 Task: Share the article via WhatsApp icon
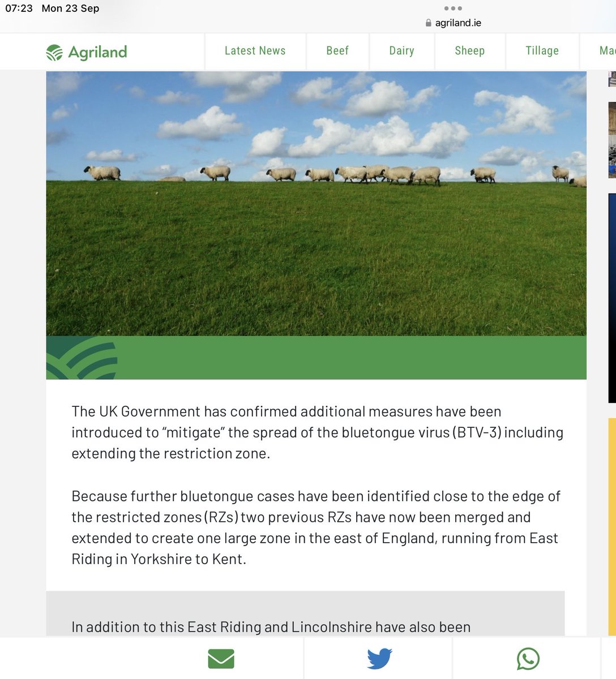point(528,659)
